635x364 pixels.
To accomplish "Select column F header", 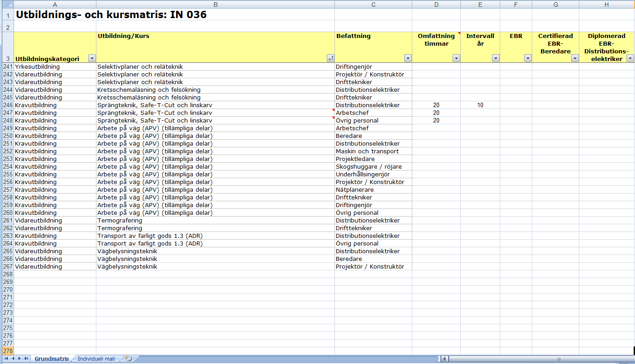I will coord(516,5).
